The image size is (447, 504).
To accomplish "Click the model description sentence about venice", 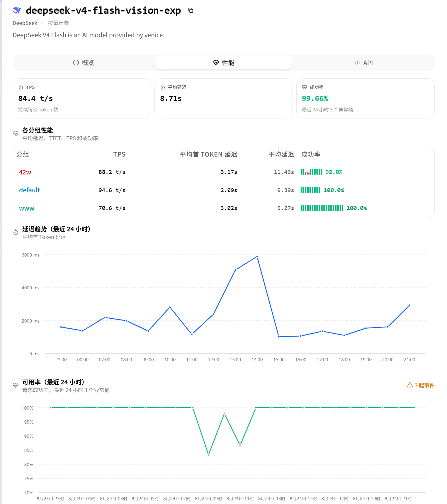I will tap(89, 35).
